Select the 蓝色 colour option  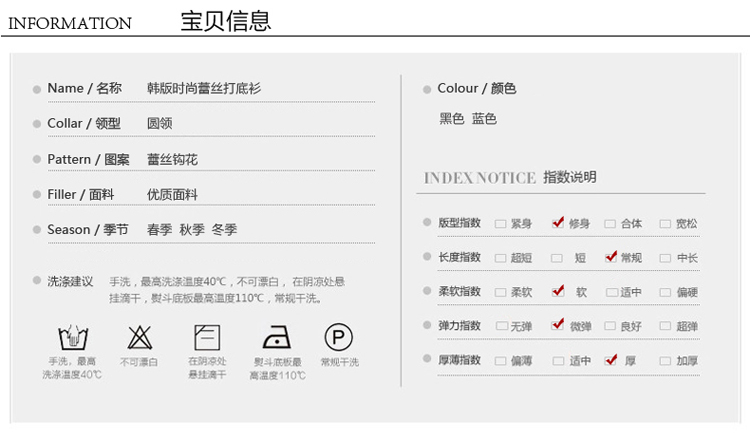pos(485,119)
